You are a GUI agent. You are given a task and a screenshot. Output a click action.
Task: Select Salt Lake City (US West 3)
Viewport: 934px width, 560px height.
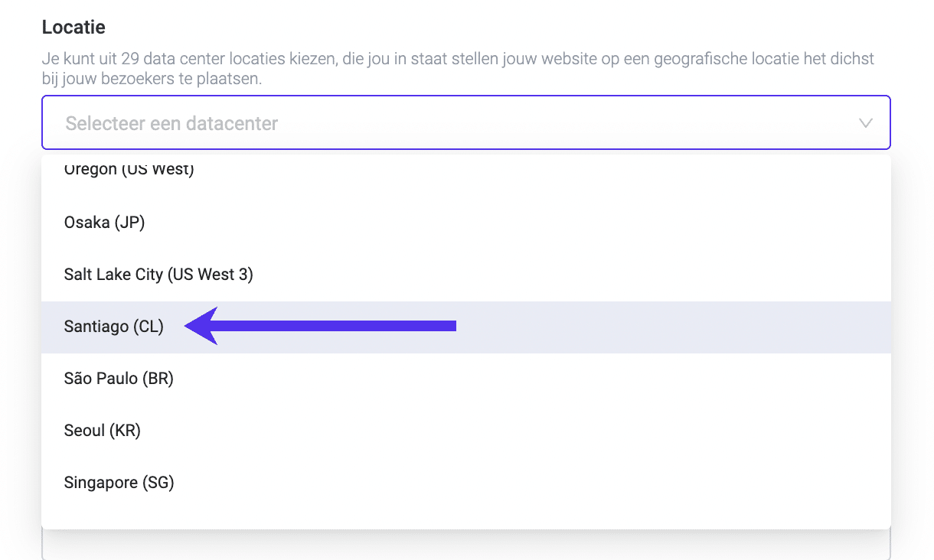pyautogui.click(x=158, y=274)
